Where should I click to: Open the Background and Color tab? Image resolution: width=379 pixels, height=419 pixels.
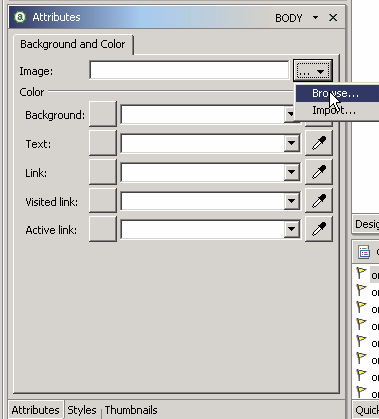(x=73, y=44)
